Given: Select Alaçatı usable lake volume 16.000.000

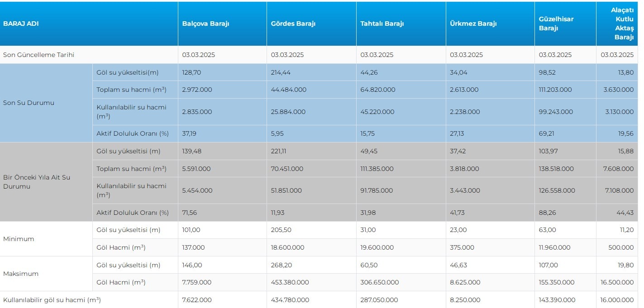Looking at the screenshot, I should pyautogui.click(x=618, y=300).
